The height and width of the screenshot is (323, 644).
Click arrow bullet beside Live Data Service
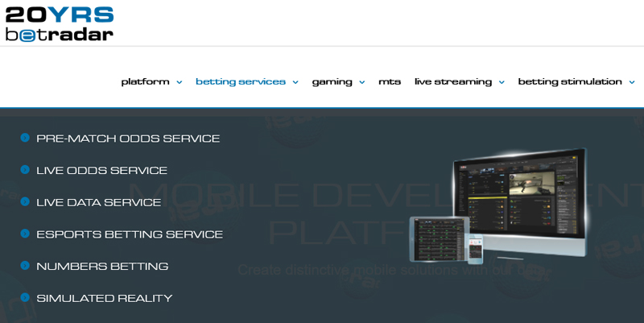pos(25,201)
